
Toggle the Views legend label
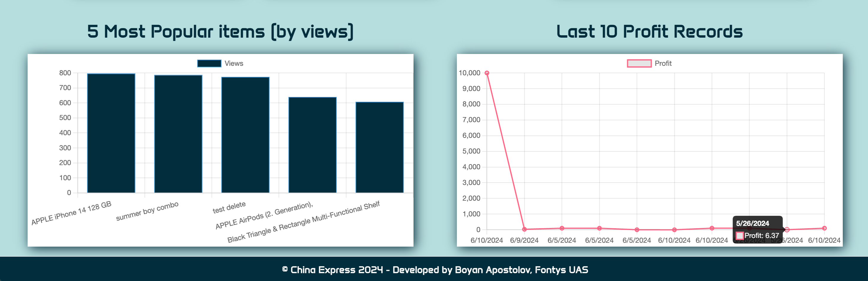click(x=234, y=63)
